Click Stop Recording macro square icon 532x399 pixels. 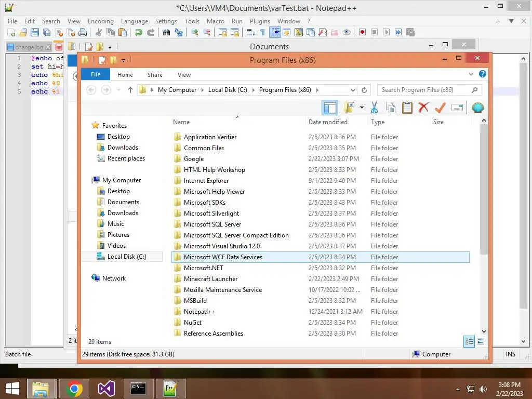click(x=374, y=32)
